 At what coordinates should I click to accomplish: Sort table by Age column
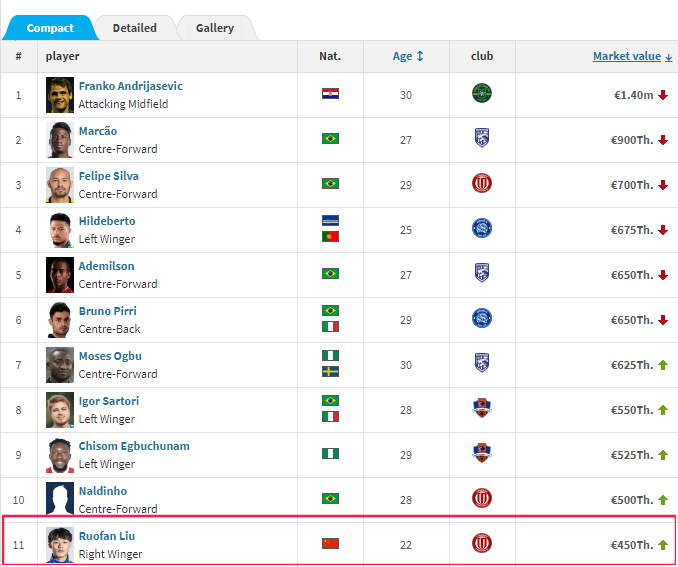point(402,56)
